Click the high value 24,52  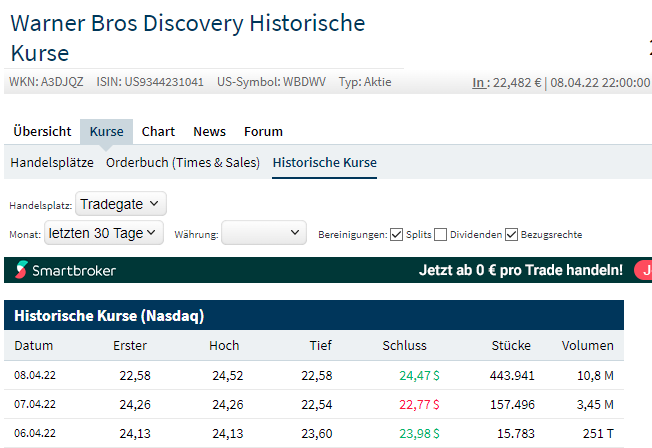227,376
